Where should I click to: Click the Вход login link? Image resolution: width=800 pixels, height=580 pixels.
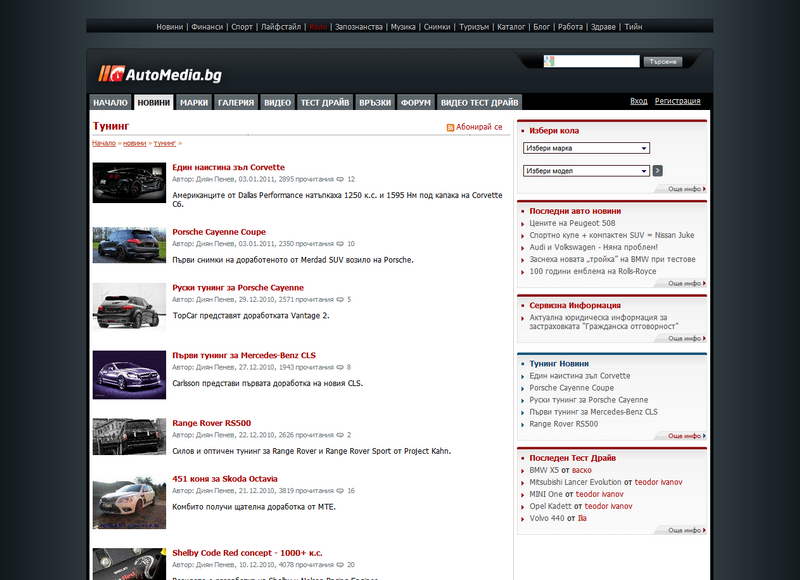[638, 101]
